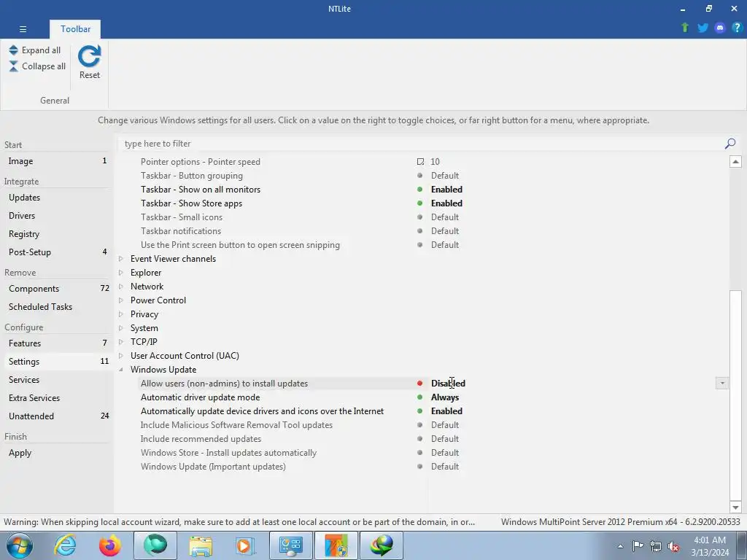Viewport: 747px width, 560px height.
Task: Click the Internet Download Manager taskbar icon
Action: click(x=382, y=545)
